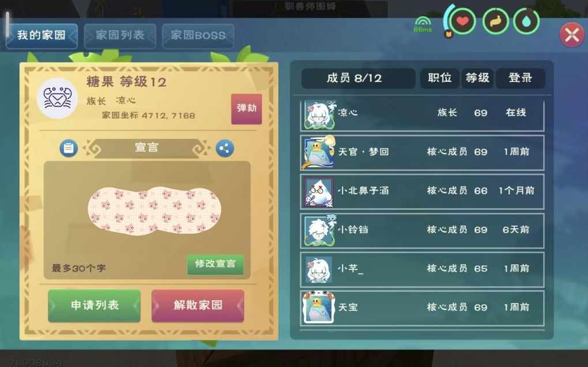Image resolution: width=588 pixels, height=367 pixels.
Task: Open 小北鼻子涵's avatar portrait
Action: [x=318, y=192]
